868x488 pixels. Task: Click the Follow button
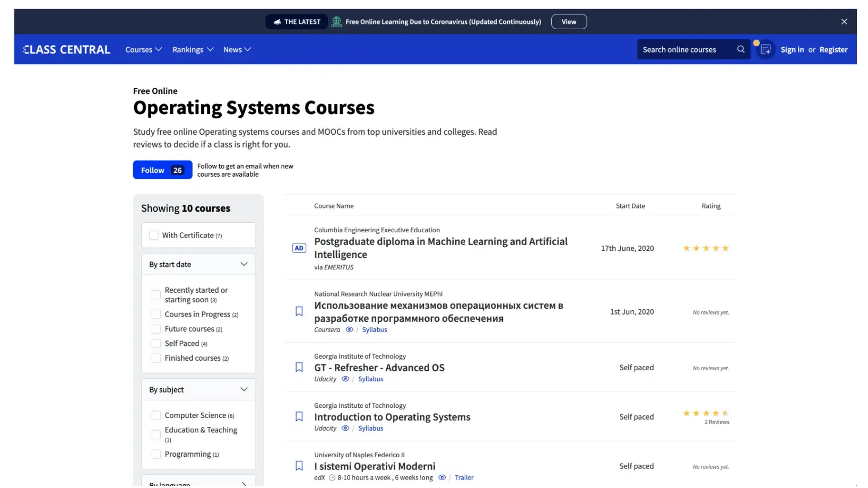163,170
